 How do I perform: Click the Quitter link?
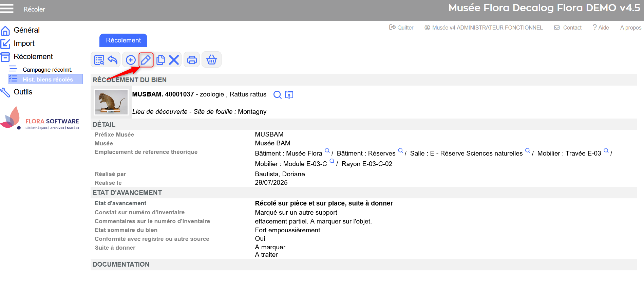(x=401, y=28)
